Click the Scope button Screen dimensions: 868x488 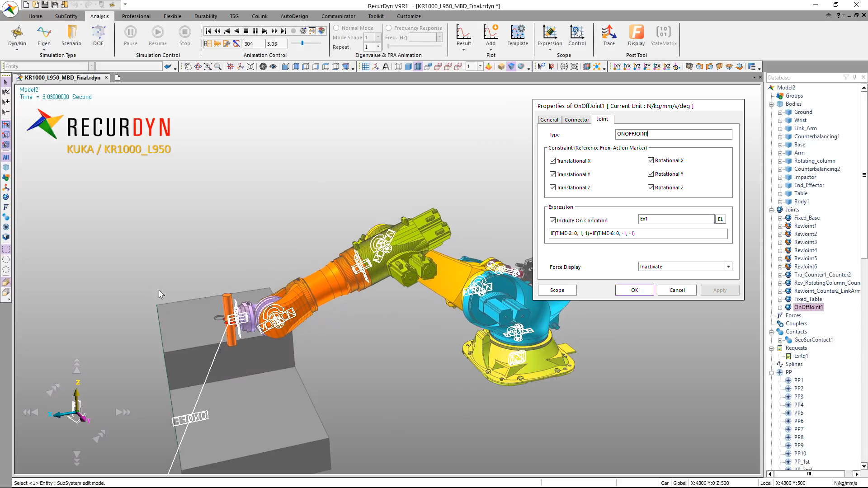point(557,290)
